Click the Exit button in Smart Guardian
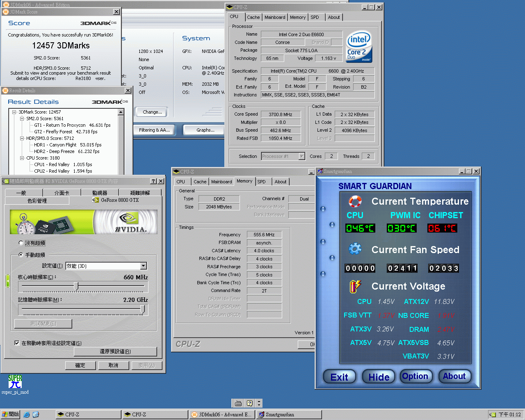The height and width of the screenshot is (420, 525). 339,377
